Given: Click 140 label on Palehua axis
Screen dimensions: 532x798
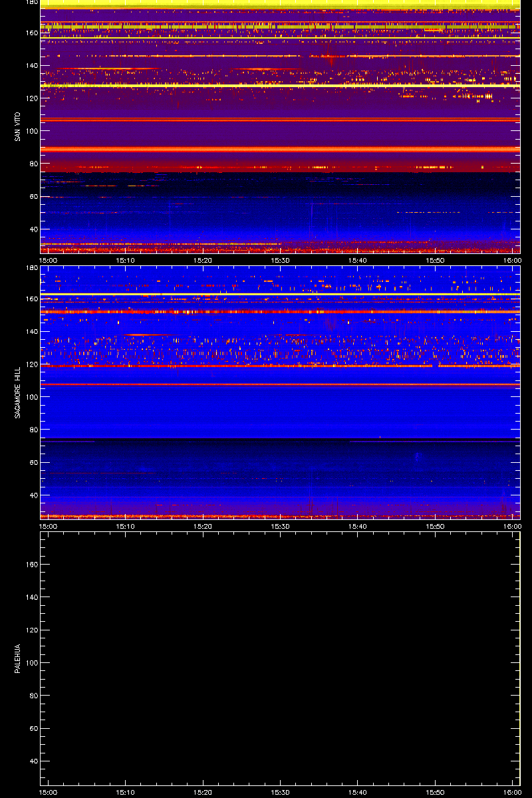Looking at the screenshot, I should [x=31, y=597].
